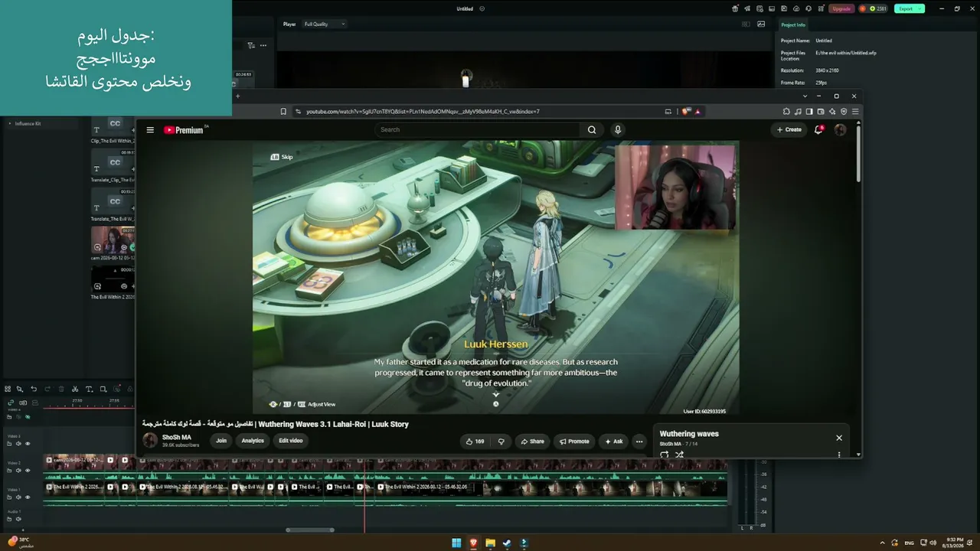Toggle playlist loop icon
The image size is (980, 551).
pyautogui.click(x=664, y=455)
